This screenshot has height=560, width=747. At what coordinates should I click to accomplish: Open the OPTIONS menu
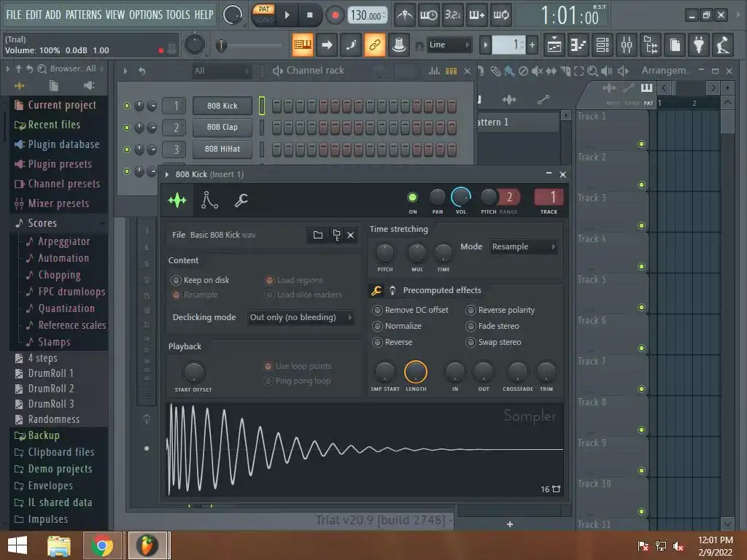pos(146,15)
